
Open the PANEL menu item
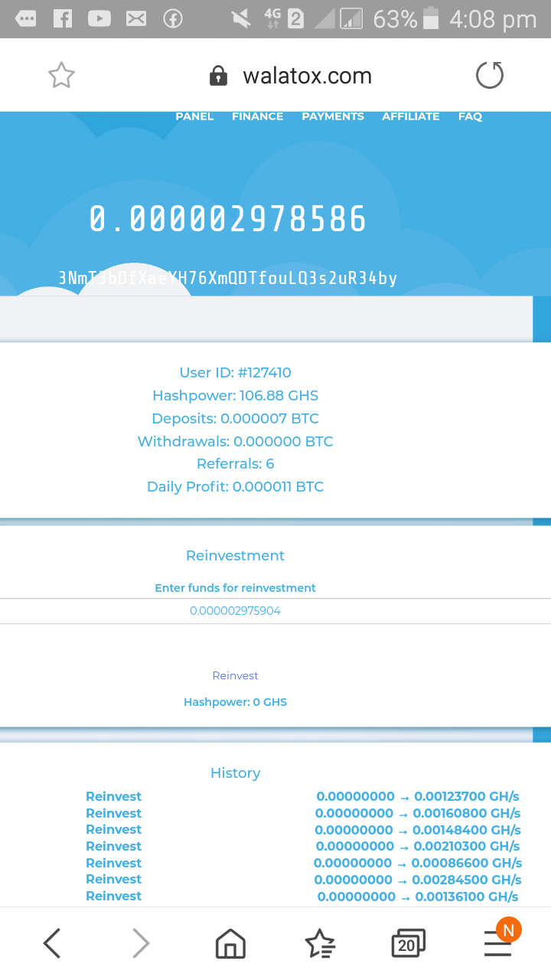point(194,116)
